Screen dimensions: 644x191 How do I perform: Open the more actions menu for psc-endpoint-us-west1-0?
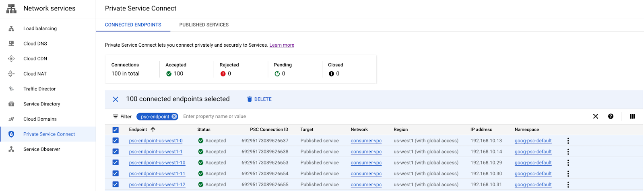coord(568,141)
